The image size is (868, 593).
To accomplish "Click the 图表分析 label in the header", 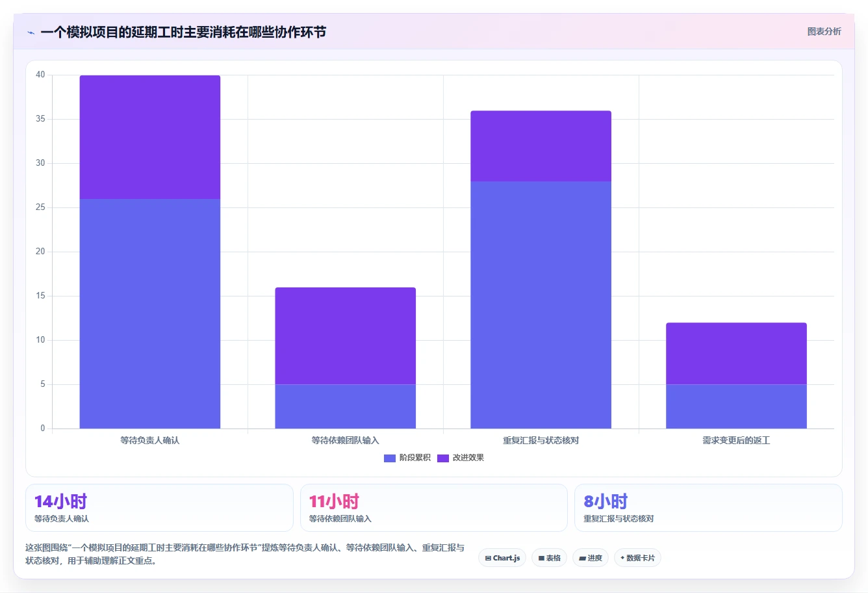I will click(824, 31).
